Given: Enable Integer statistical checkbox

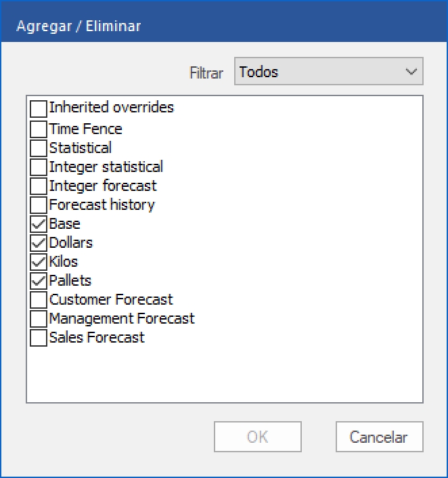Looking at the screenshot, I should [x=39, y=167].
